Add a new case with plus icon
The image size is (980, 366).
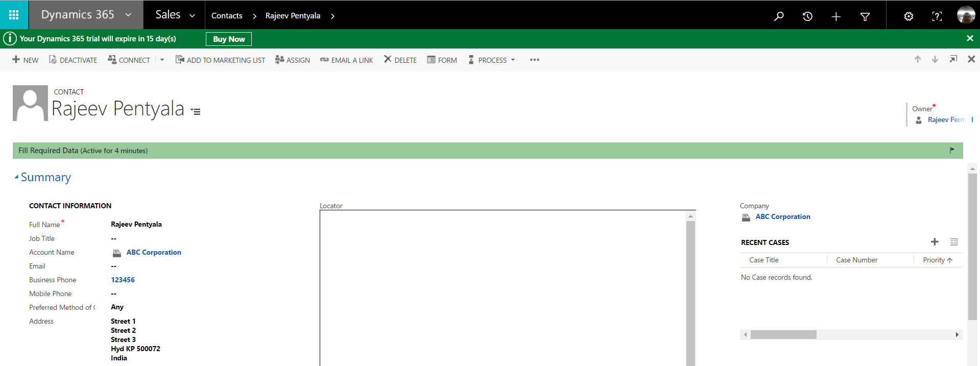point(935,242)
